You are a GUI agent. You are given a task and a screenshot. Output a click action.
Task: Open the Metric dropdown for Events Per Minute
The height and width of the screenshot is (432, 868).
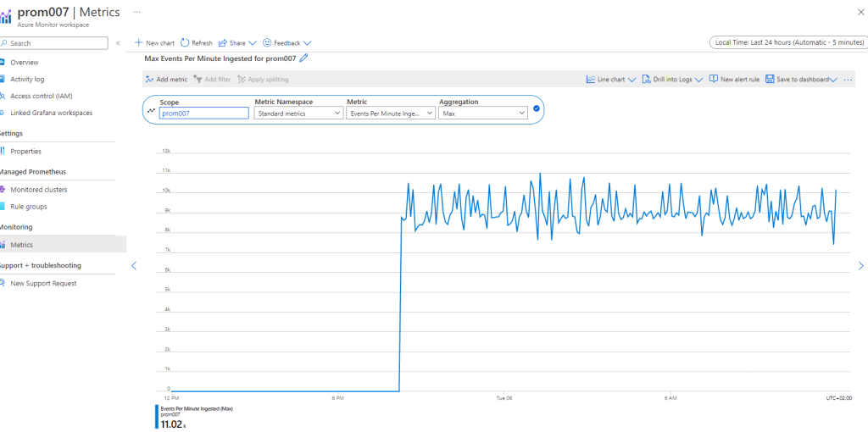391,113
